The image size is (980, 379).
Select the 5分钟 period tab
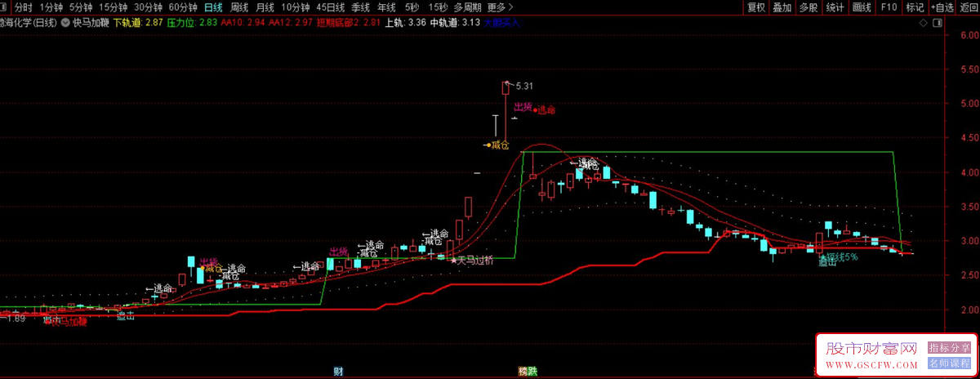tap(81, 7)
